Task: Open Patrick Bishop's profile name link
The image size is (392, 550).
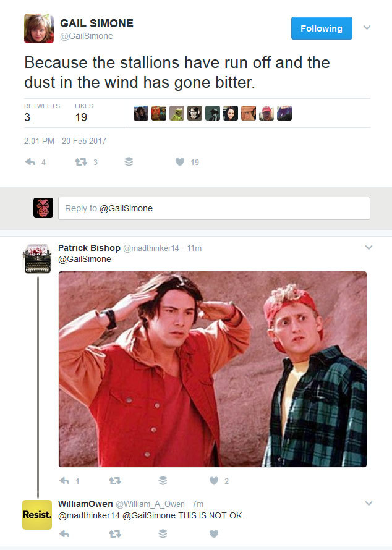Action: 89,248
